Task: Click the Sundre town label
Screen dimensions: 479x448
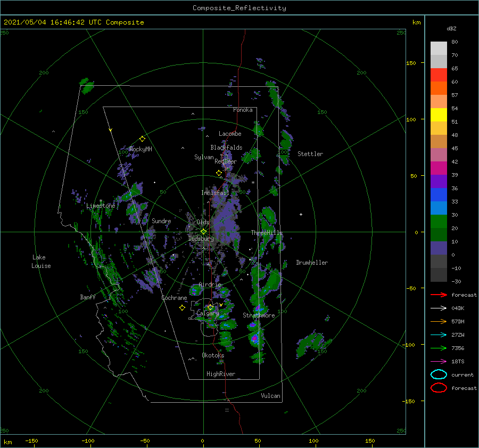Action: coord(161,221)
